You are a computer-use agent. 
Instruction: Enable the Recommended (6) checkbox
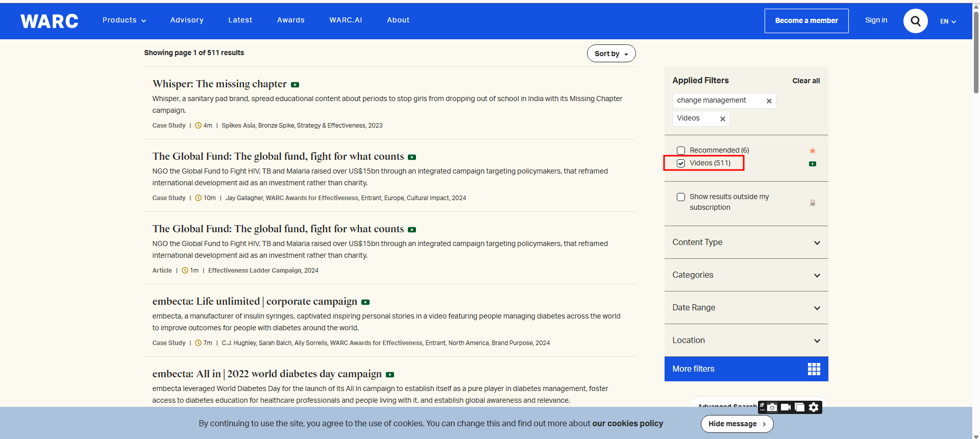(x=681, y=151)
